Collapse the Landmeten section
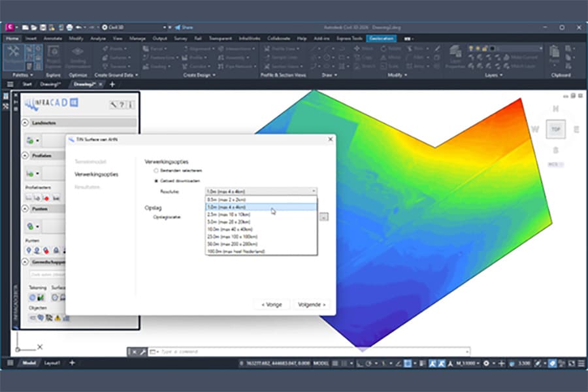Screen dimensions: 588x392 click(x=25, y=123)
